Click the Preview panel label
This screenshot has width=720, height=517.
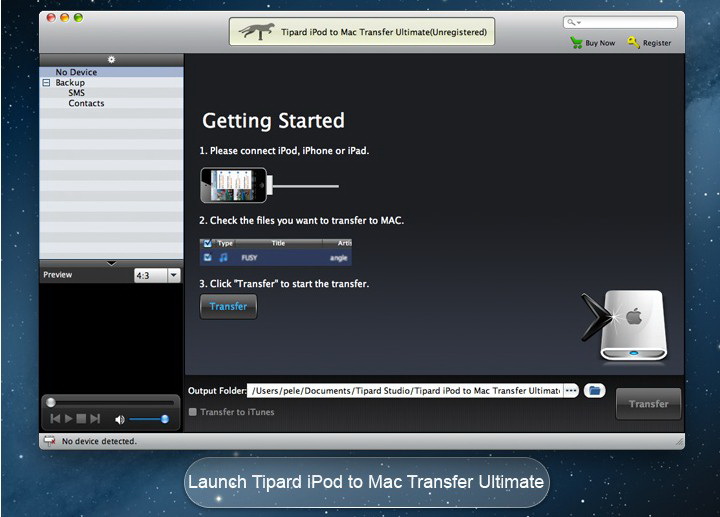(57, 275)
